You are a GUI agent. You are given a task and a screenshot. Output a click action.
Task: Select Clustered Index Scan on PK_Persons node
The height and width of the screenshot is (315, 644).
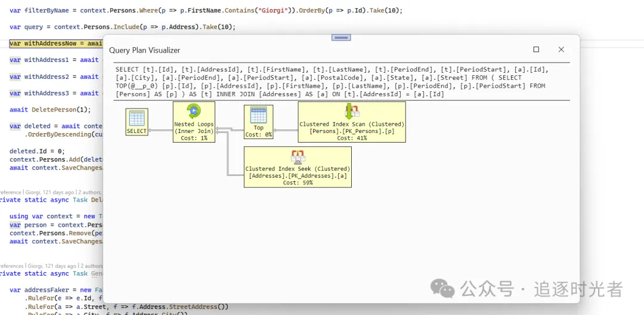[352, 122]
